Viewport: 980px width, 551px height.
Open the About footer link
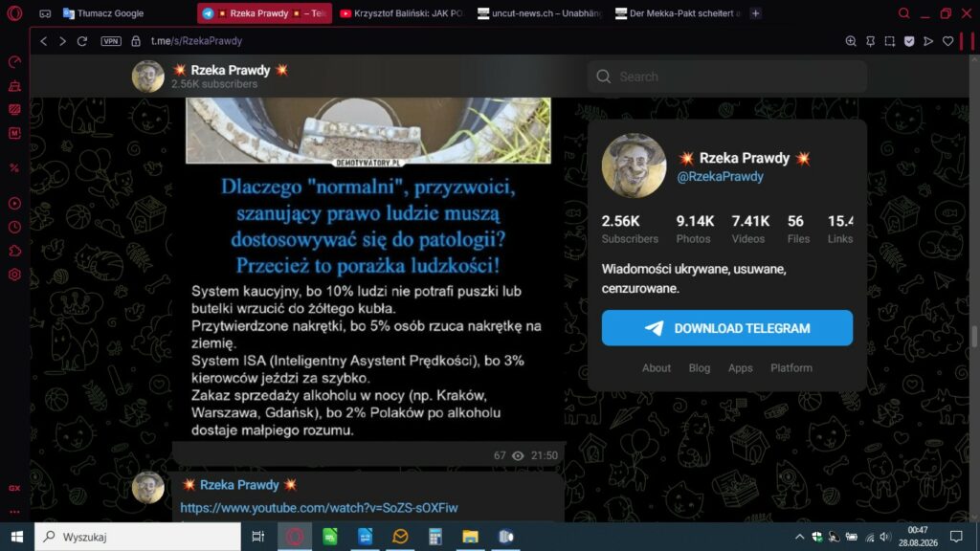(657, 368)
